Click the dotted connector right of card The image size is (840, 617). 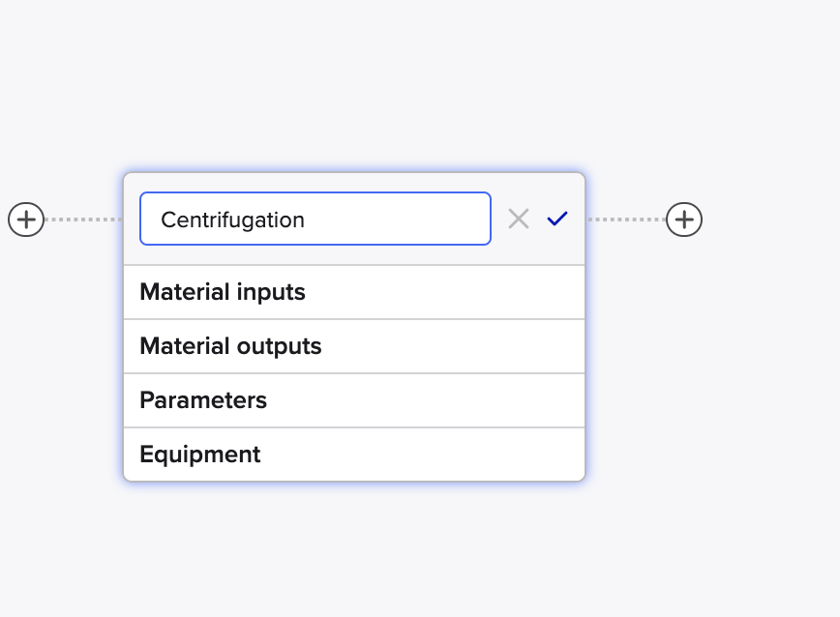coord(626,220)
